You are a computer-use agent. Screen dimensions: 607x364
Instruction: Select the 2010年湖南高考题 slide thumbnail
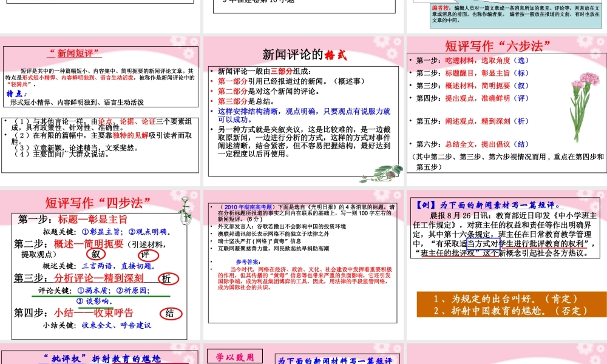[x=303, y=265]
